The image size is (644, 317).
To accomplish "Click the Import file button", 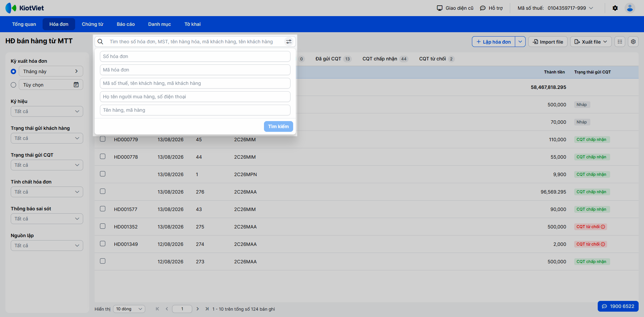I will (548, 42).
